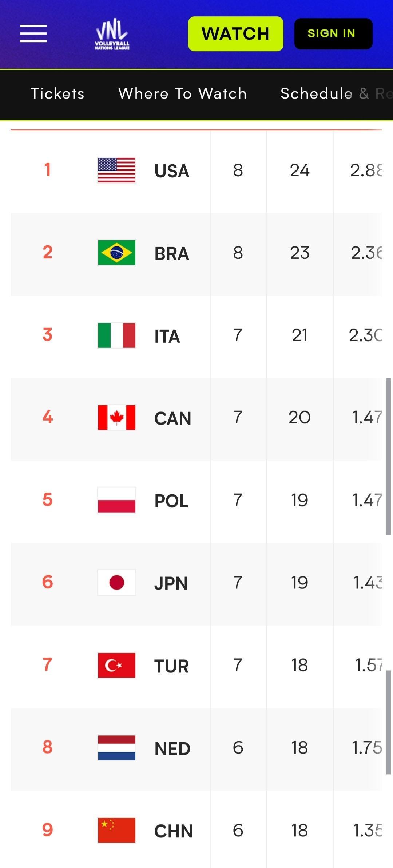The width and height of the screenshot is (393, 868).
Task: Select the Poland flag icon
Action: (117, 500)
